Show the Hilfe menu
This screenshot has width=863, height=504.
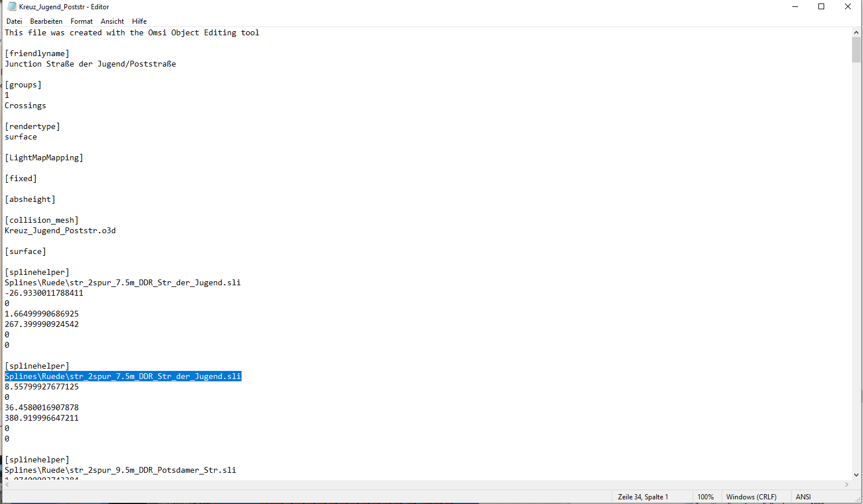(x=139, y=21)
